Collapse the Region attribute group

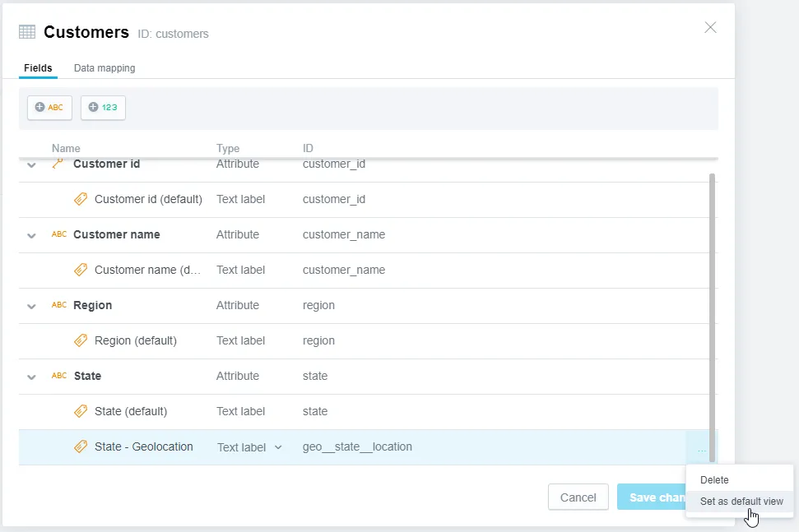coord(31,305)
